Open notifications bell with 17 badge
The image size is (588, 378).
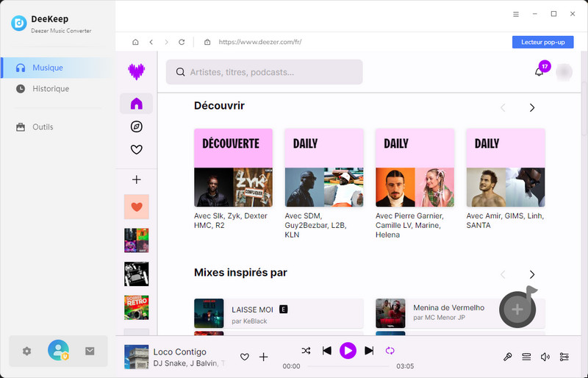point(539,71)
